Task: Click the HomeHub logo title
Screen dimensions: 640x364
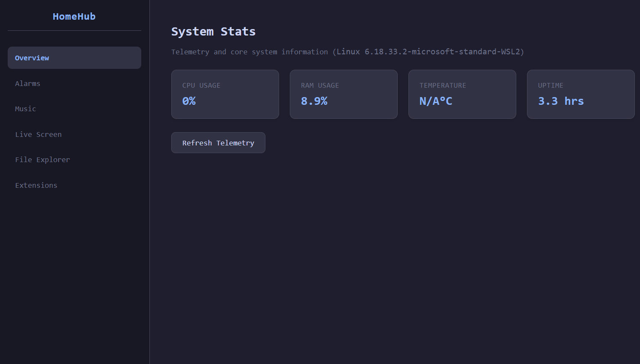Action: (74, 17)
